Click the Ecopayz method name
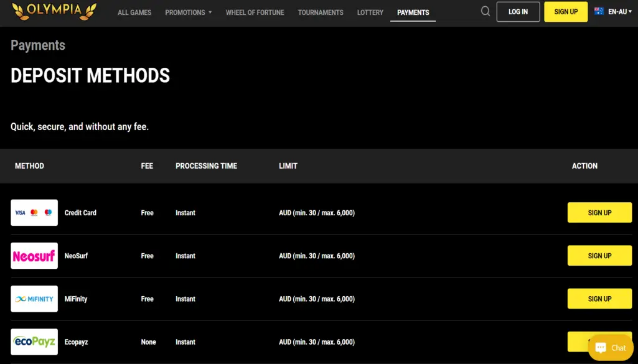This screenshot has width=638, height=364. [76, 342]
